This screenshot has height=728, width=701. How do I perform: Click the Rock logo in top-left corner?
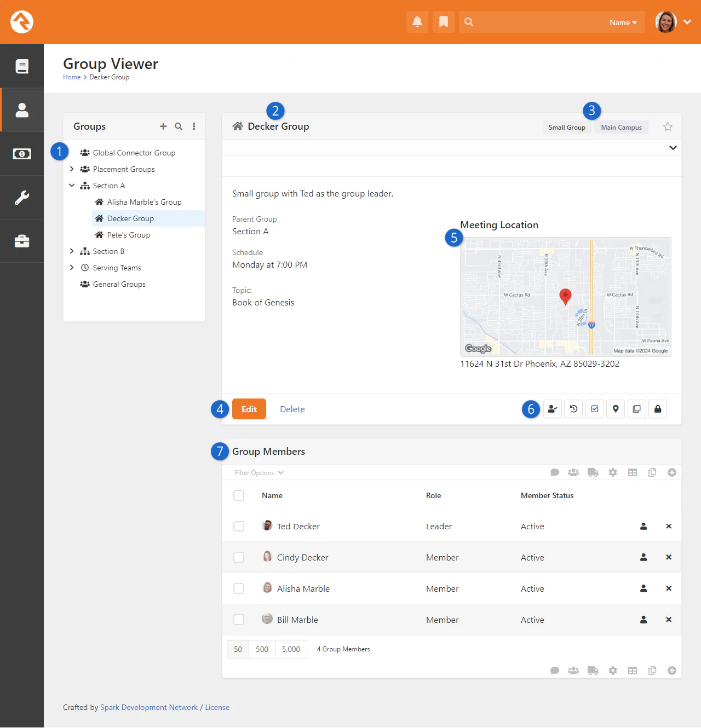tap(22, 22)
